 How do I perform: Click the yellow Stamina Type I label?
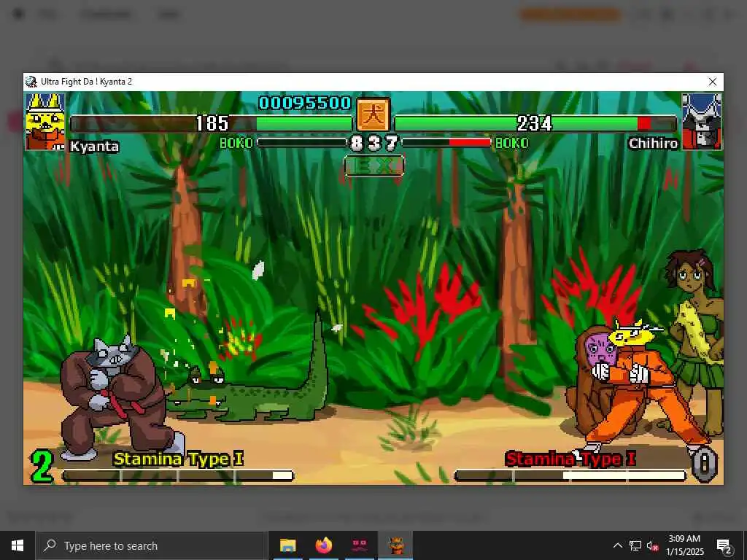pos(179,459)
